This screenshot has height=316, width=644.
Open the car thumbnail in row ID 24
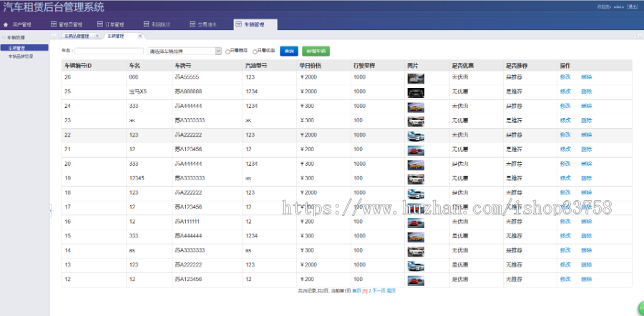click(416, 107)
